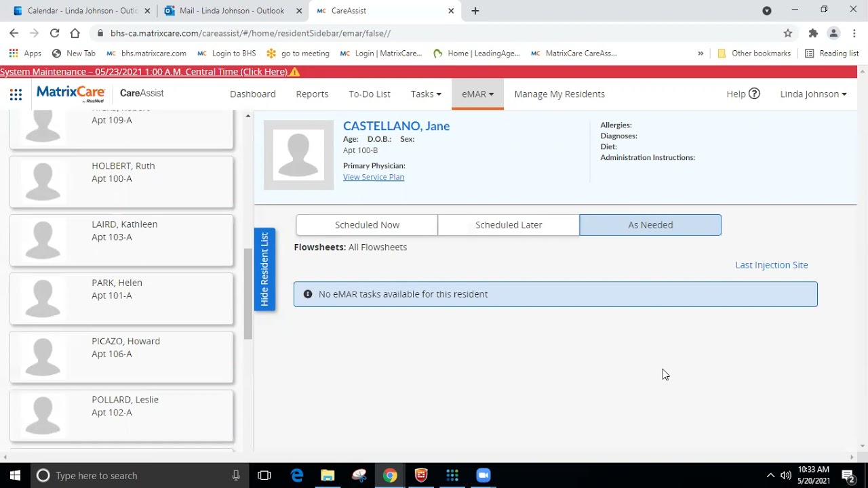The height and width of the screenshot is (488, 868).
Task: Open the MatrixCare apps grid launcher
Action: 16,94
